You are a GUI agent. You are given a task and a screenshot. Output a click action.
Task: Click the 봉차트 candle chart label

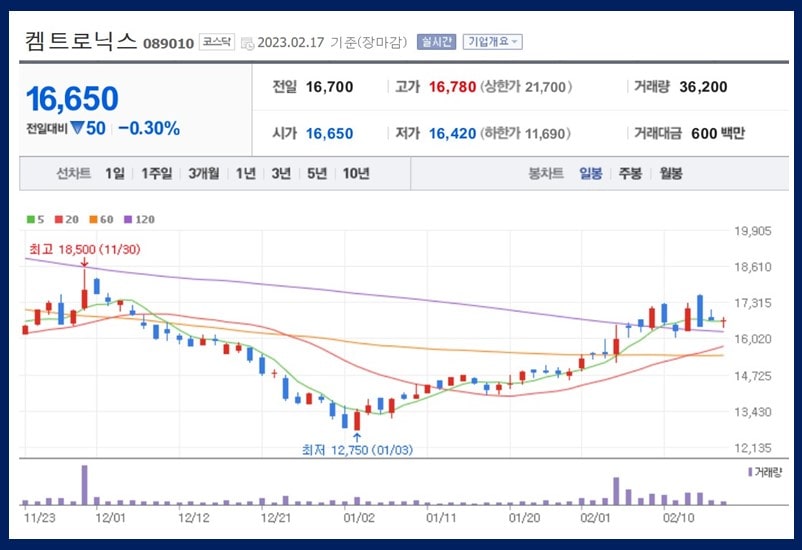(x=546, y=173)
